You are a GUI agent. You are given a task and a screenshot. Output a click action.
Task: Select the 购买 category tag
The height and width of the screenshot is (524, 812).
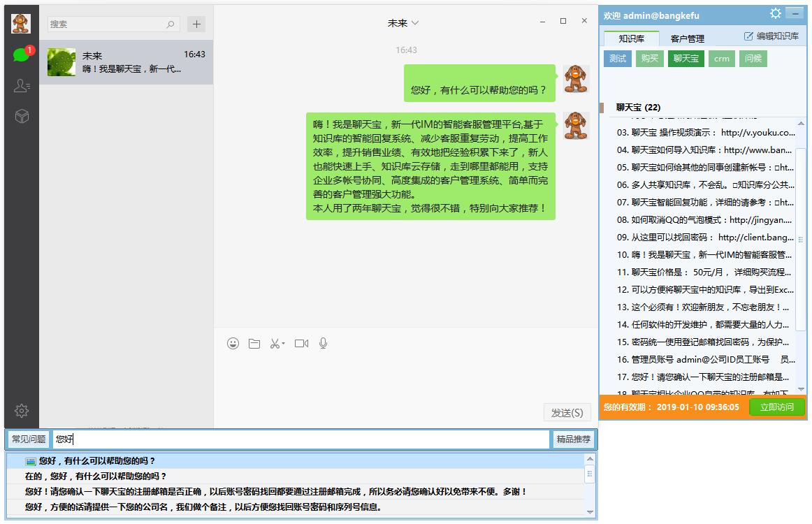650,59
